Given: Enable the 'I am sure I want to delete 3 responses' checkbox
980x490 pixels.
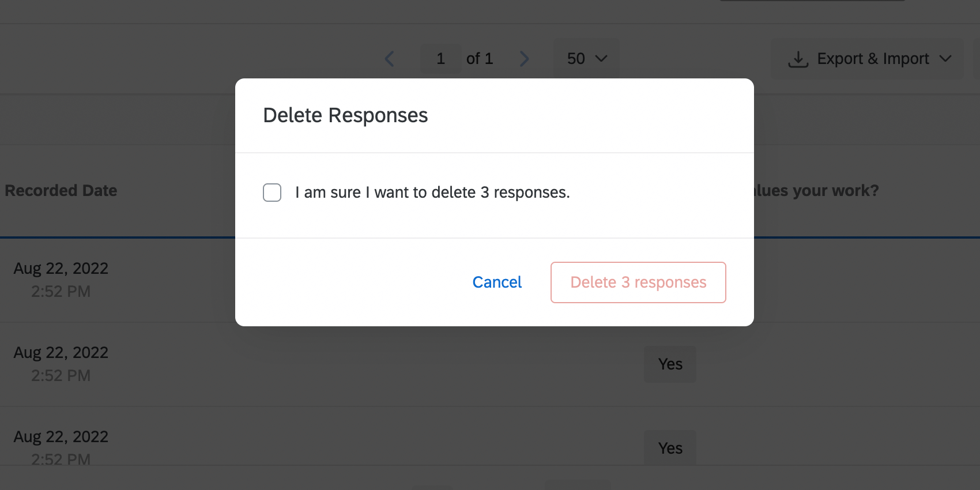Looking at the screenshot, I should [272, 192].
